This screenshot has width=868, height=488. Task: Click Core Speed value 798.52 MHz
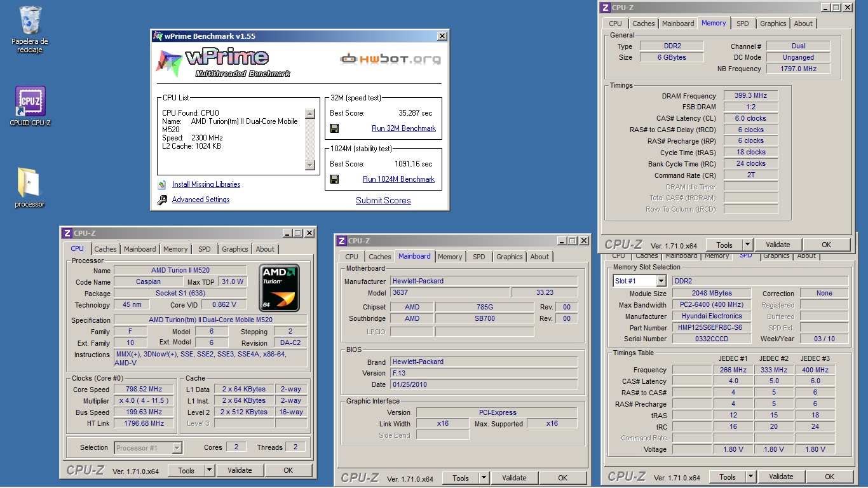click(144, 390)
